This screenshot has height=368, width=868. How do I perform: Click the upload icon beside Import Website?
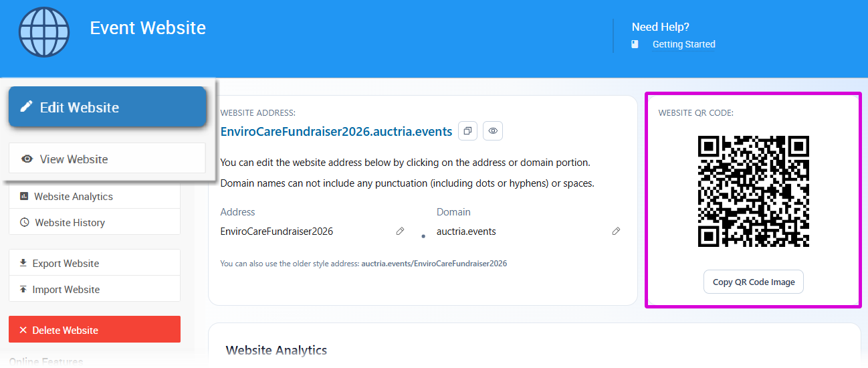coord(23,289)
